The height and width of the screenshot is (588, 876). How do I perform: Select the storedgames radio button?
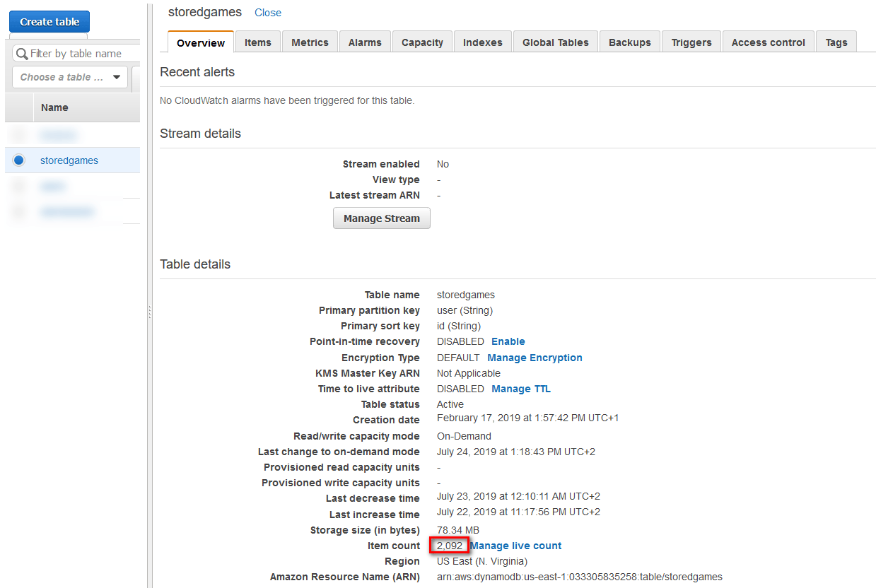pyautogui.click(x=18, y=160)
